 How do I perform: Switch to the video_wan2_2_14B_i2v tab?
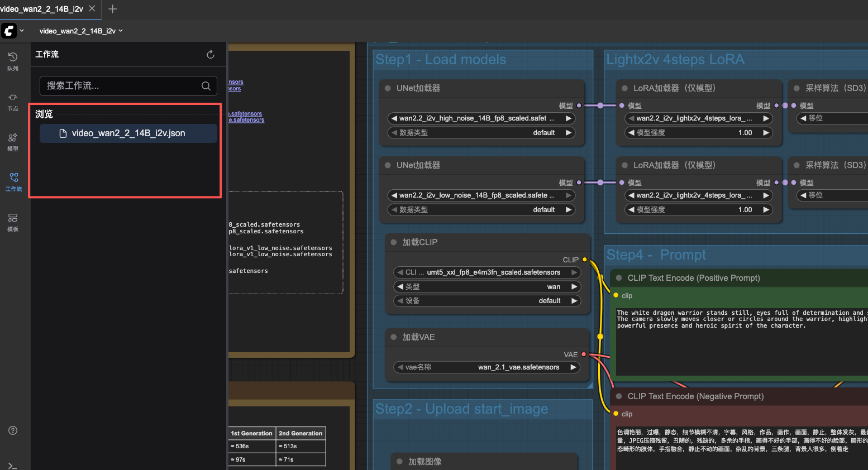click(42, 9)
